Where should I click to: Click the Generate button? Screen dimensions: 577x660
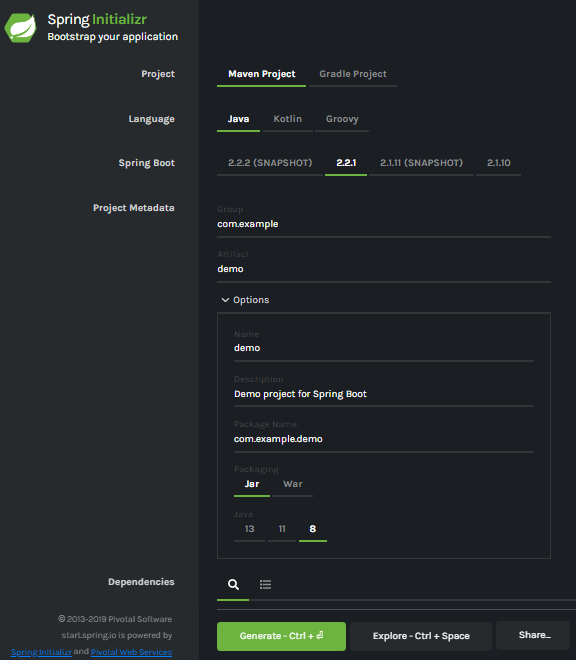[281, 636]
